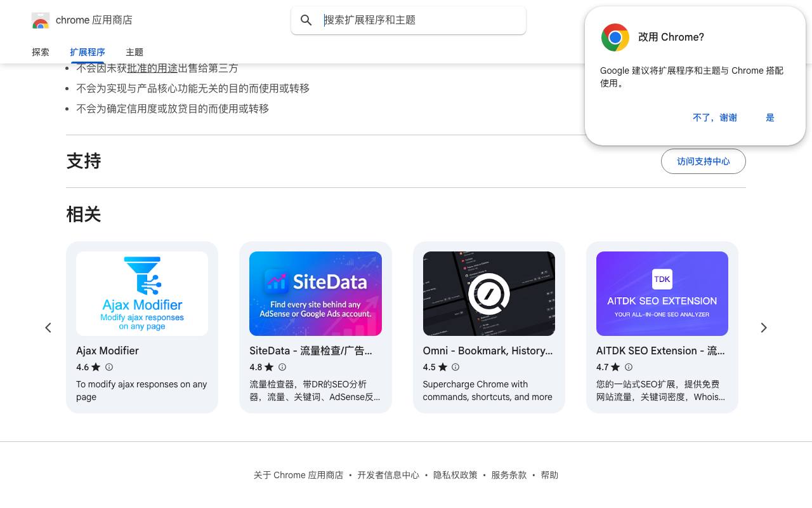The height and width of the screenshot is (508, 812).
Task: Click the Chrome logo in the popup
Action: tap(615, 37)
